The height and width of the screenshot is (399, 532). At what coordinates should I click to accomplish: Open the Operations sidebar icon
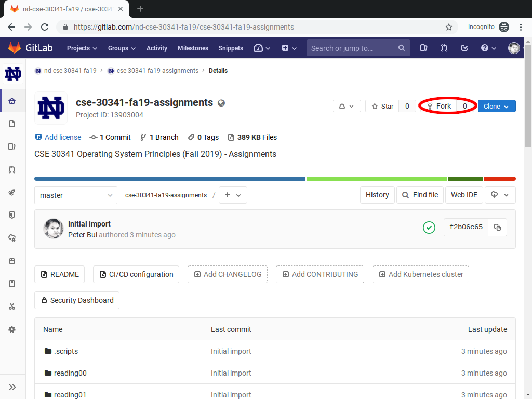click(12, 238)
